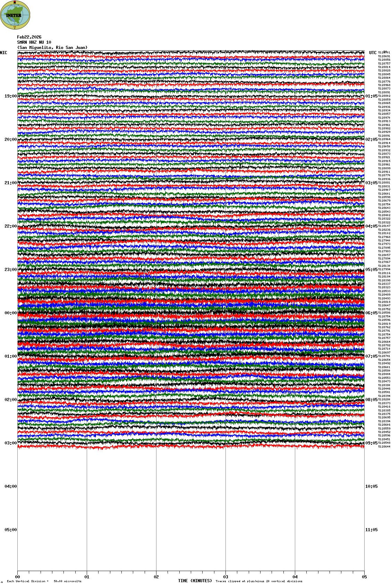Click the San Miguelito, Rio San Juan label

click(x=52, y=48)
